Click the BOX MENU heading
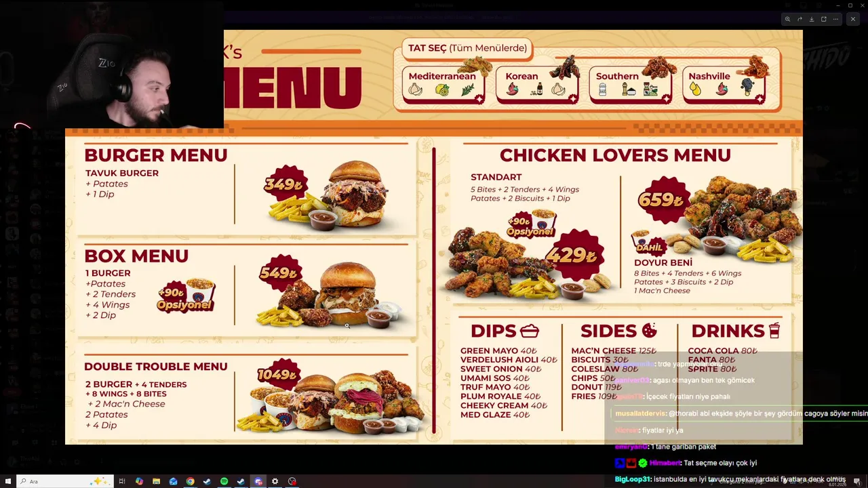868x488 pixels. point(136,256)
